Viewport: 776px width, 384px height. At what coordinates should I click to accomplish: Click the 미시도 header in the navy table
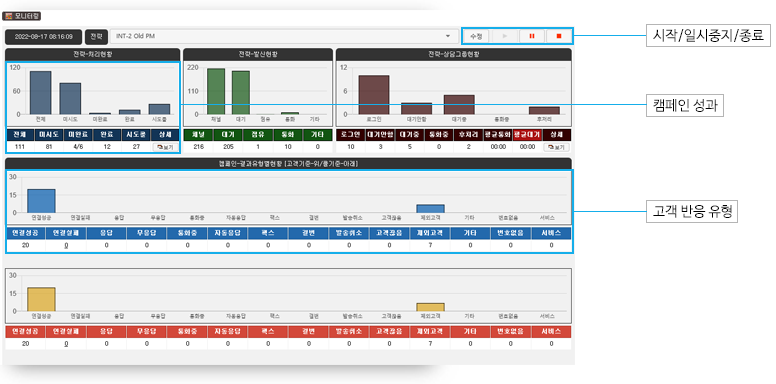point(48,135)
